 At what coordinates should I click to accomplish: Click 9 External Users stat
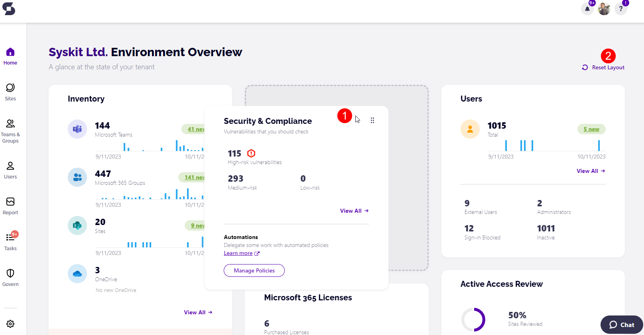481,207
